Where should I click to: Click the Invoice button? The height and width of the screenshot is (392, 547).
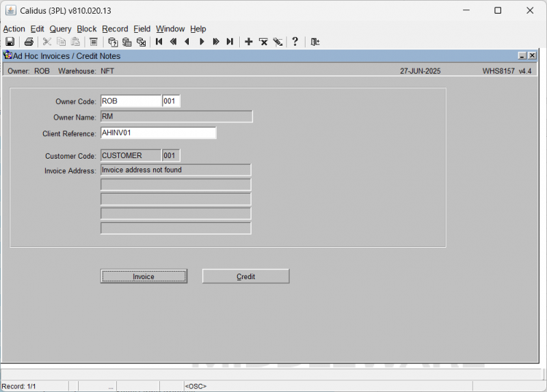pos(144,276)
